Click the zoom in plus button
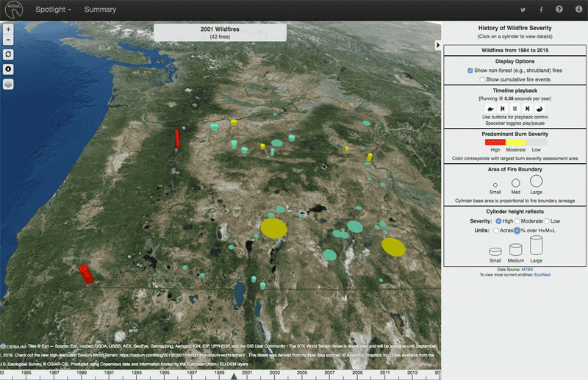 8,29
